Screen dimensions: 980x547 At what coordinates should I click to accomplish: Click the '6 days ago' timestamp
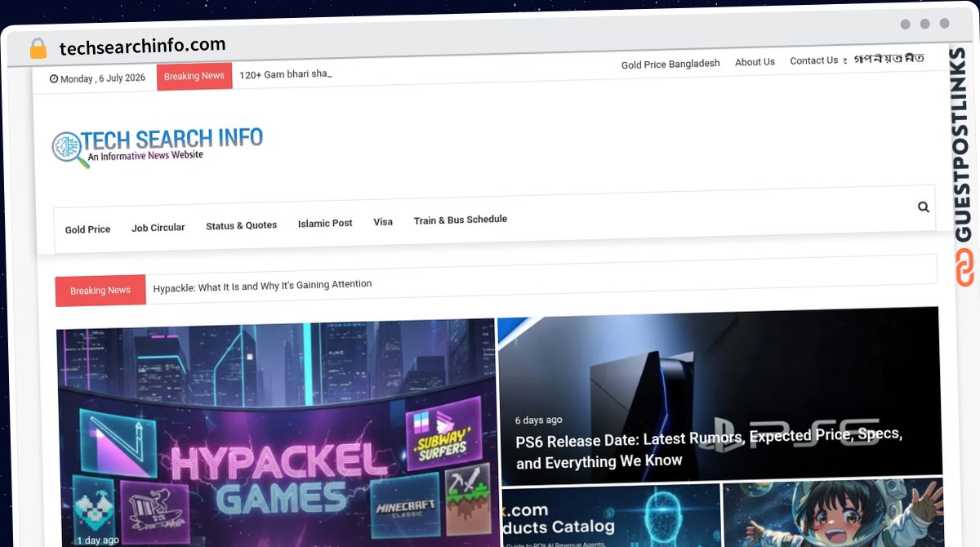tap(538, 420)
